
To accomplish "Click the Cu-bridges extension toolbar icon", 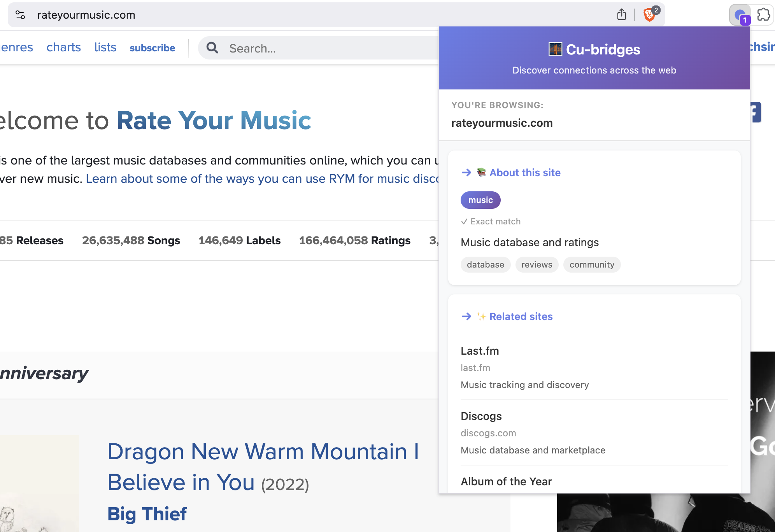I will tap(740, 15).
